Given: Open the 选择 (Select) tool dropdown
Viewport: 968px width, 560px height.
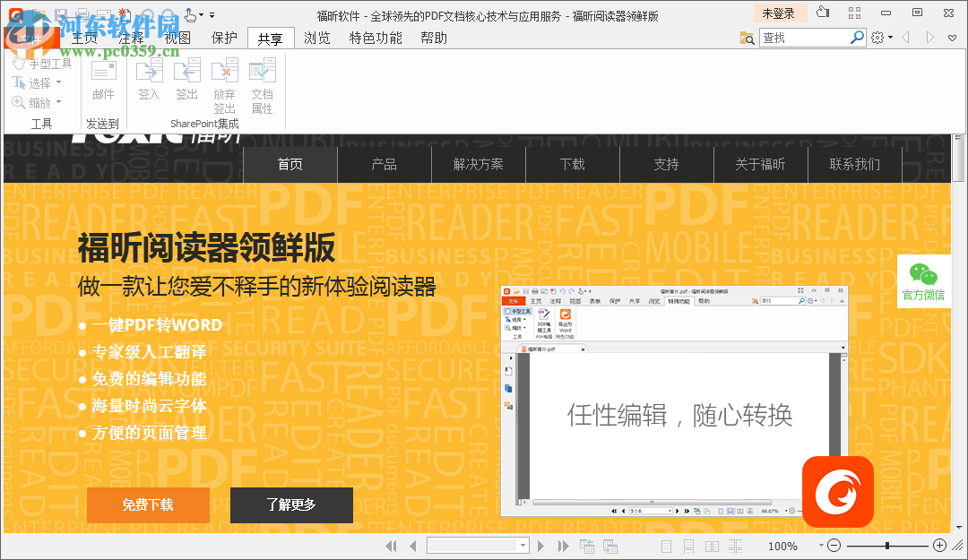Looking at the screenshot, I should tap(60, 82).
